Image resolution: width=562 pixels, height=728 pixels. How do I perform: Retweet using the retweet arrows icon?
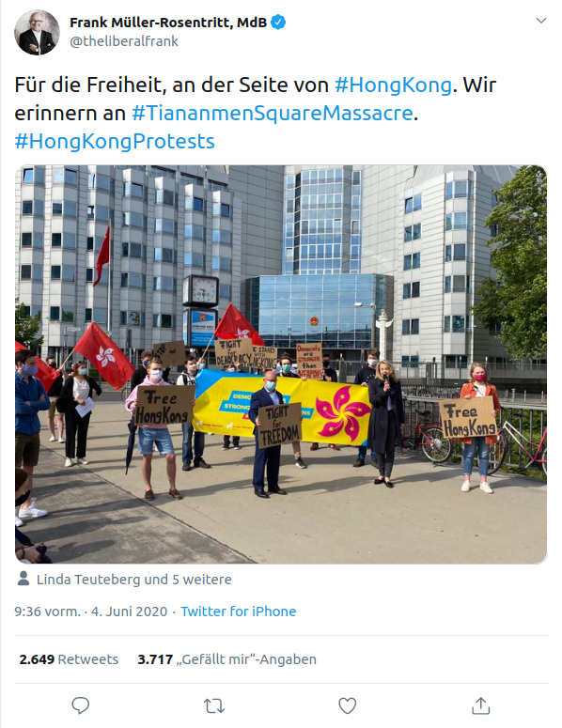pyautogui.click(x=214, y=706)
